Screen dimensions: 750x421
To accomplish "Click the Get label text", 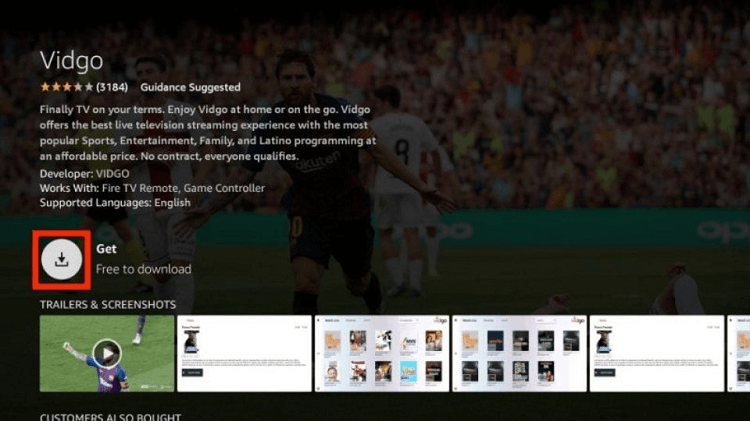I will [106, 249].
